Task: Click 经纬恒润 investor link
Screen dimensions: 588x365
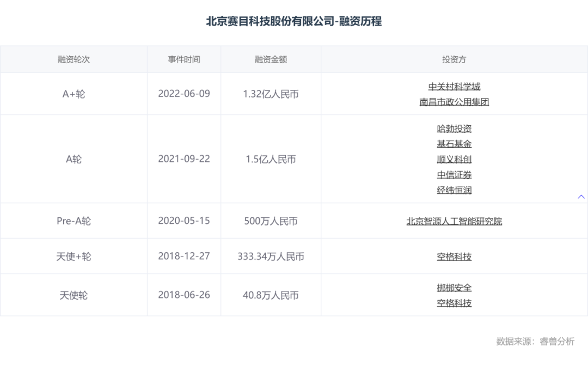Action: (x=454, y=190)
